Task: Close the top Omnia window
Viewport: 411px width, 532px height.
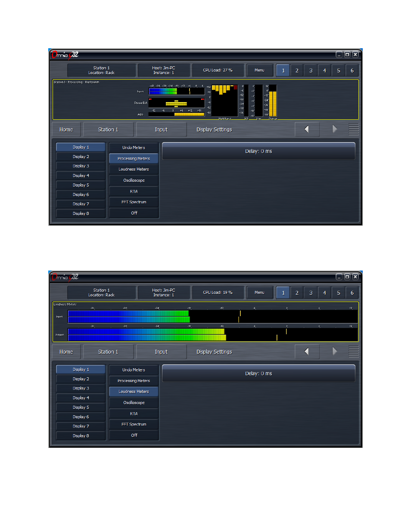Action: tap(355, 54)
